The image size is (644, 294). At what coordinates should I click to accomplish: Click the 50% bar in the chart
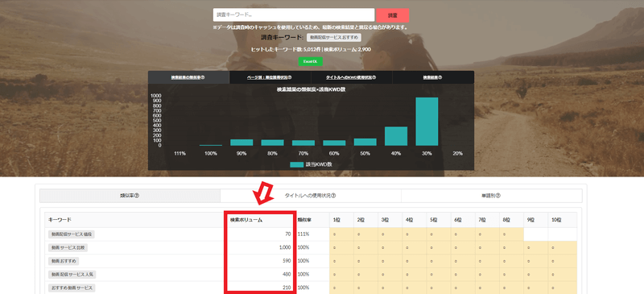pyautogui.click(x=365, y=142)
